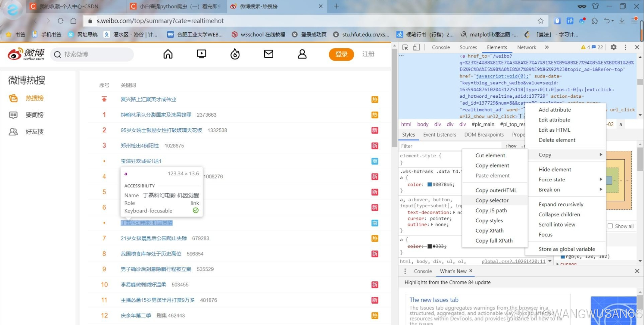This screenshot has height=325, width=644.
Task: Open the dropdown beside global.css source link
Action: click(550, 261)
